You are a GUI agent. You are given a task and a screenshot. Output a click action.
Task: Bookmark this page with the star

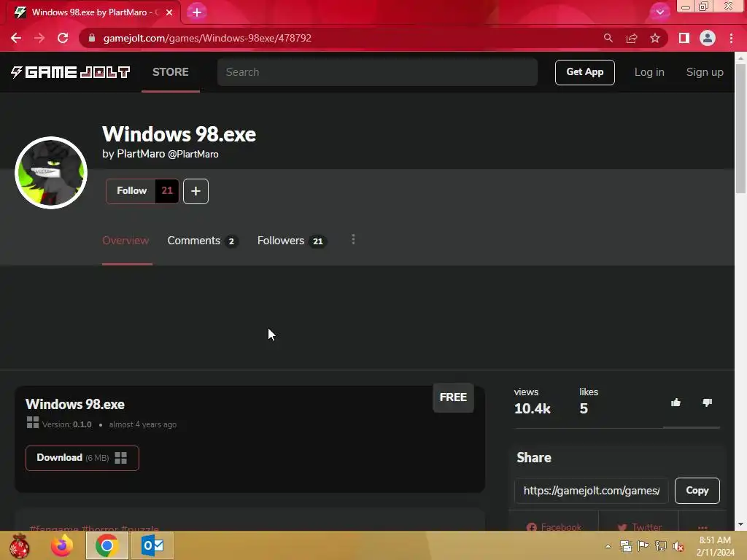655,38
